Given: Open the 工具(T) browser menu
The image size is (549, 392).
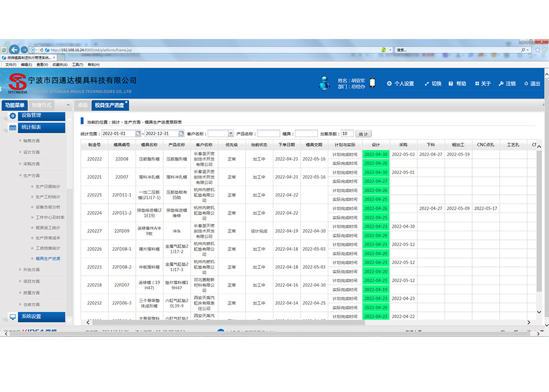Looking at the screenshot, I should point(77,65).
